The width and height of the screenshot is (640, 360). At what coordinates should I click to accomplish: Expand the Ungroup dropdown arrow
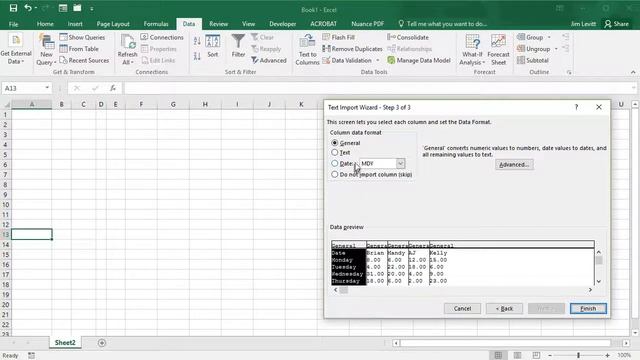(x=556, y=49)
